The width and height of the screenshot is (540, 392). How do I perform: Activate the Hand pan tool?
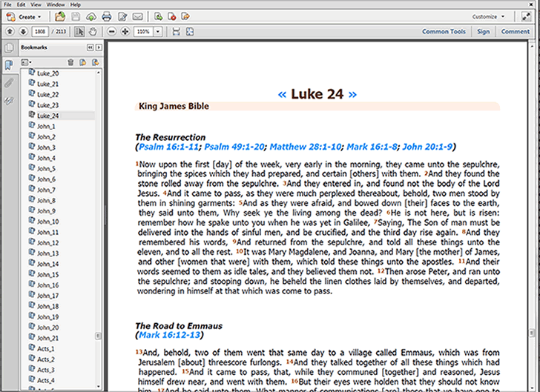coord(93,32)
